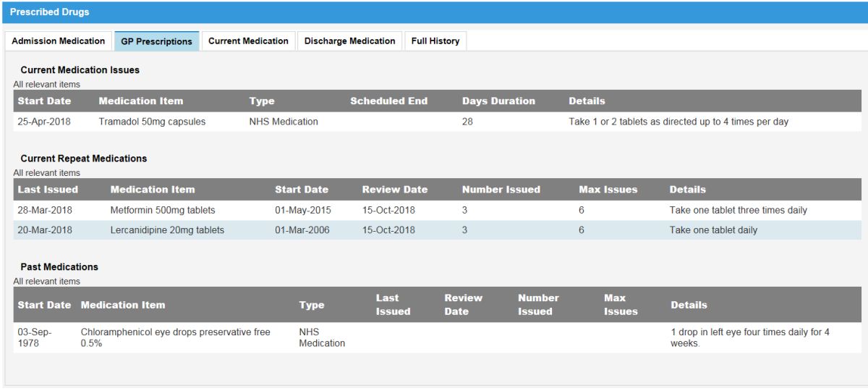The height and width of the screenshot is (391, 868).
Task: Open the Current Medication tab
Action: [248, 41]
